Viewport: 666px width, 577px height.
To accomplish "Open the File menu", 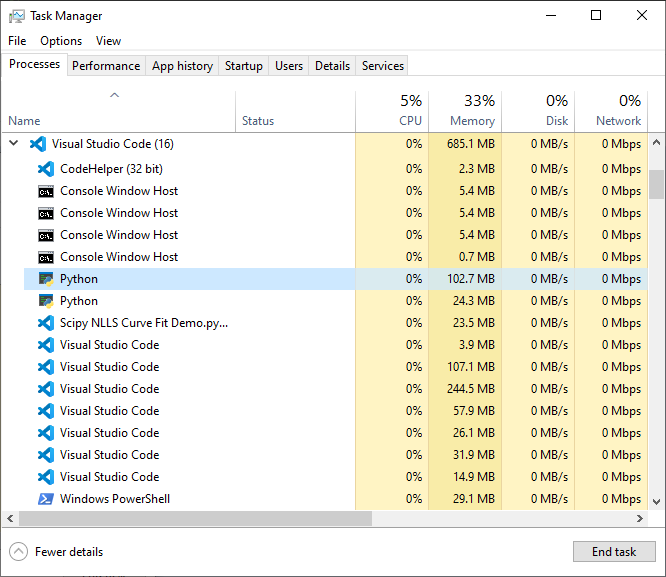I will (x=17, y=41).
